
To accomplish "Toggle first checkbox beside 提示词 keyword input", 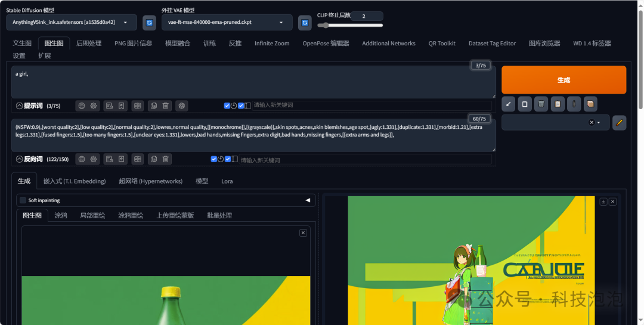I will [x=227, y=106].
